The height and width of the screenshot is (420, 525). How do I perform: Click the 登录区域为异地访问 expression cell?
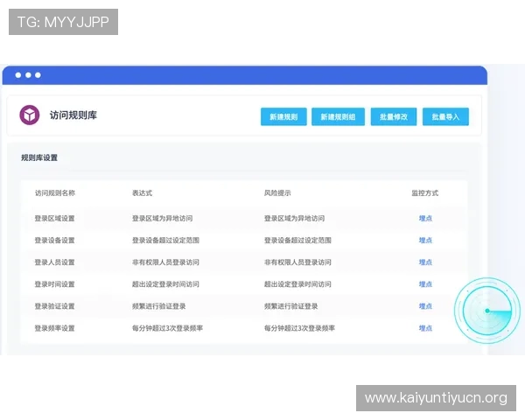pyautogui.click(x=162, y=219)
